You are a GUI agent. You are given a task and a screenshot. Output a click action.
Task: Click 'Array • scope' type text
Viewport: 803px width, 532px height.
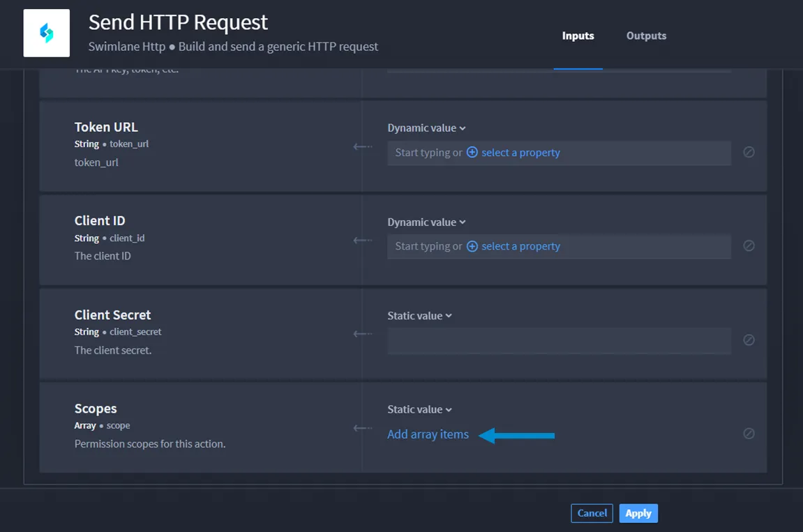click(x=102, y=425)
